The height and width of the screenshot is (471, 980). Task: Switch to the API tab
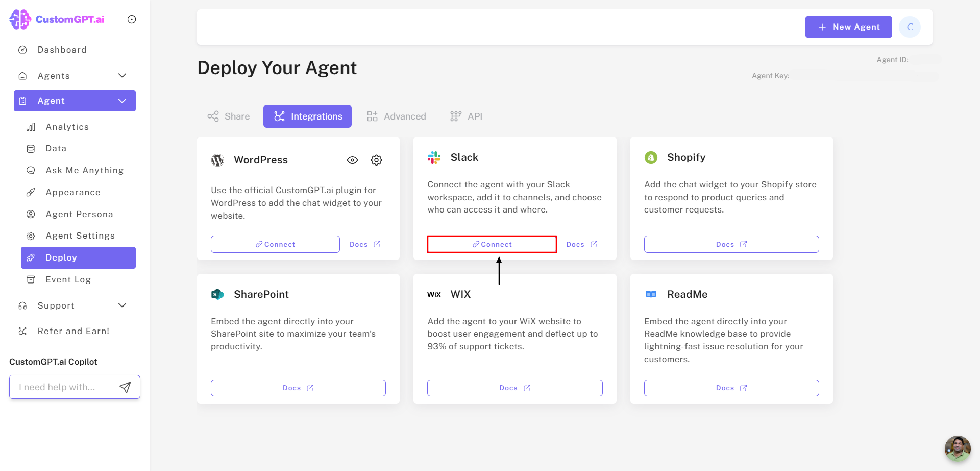point(466,116)
